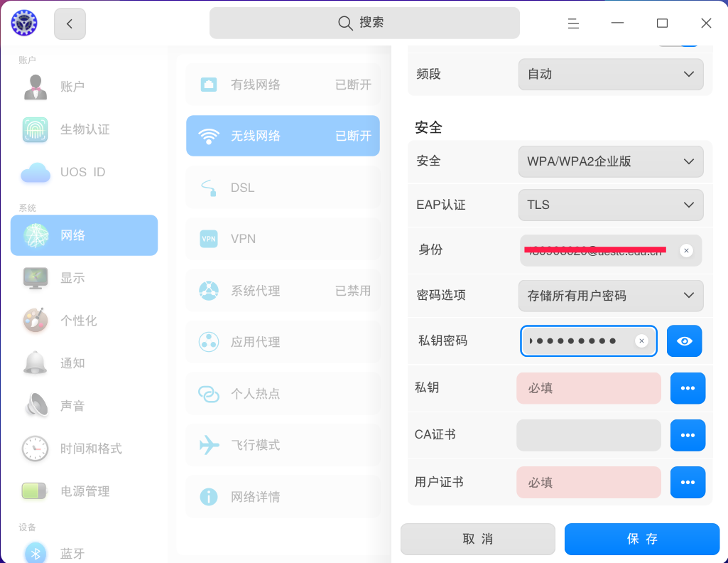Open UOS ID settings
The height and width of the screenshot is (563, 728).
tap(84, 172)
